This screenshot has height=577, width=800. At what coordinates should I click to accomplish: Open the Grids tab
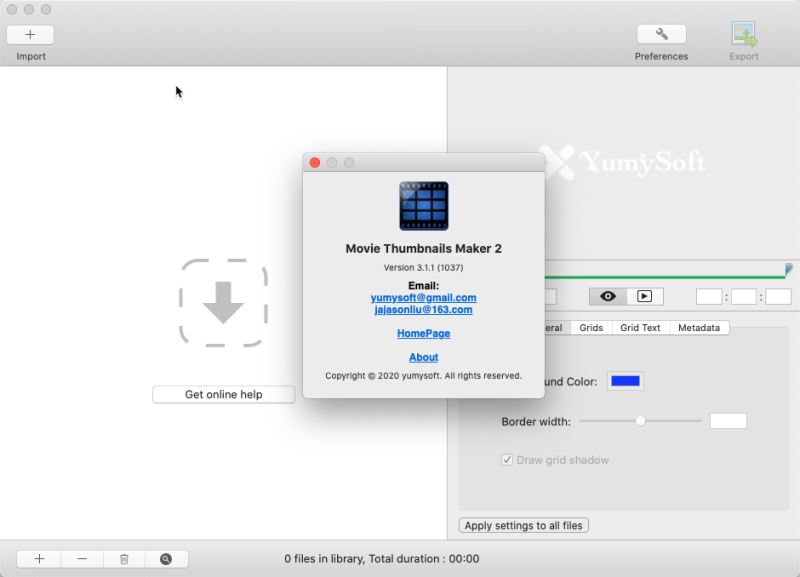591,328
